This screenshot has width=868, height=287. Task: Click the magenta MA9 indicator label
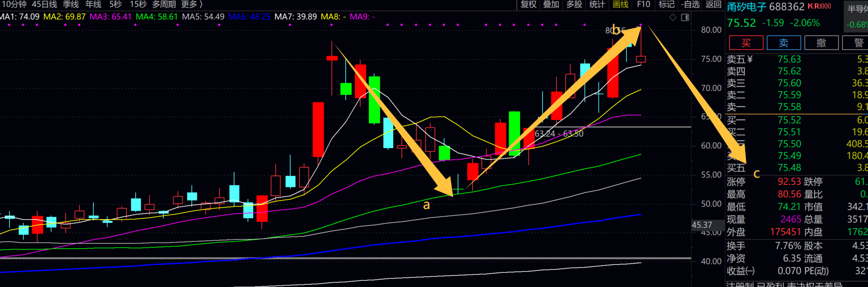(362, 17)
